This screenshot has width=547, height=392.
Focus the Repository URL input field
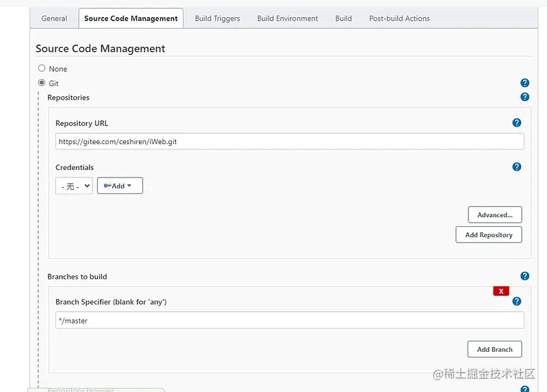coord(289,141)
